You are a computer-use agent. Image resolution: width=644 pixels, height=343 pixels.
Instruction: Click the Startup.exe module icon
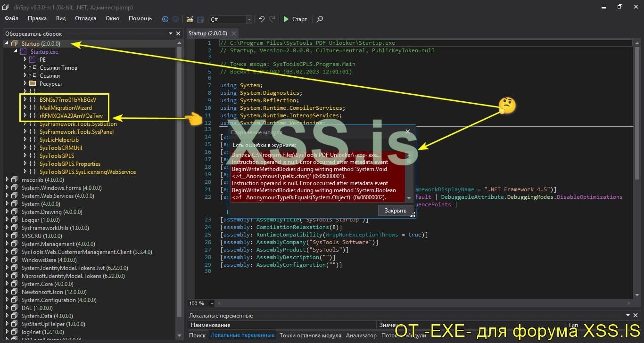pyautogui.click(x=24, y=52)
